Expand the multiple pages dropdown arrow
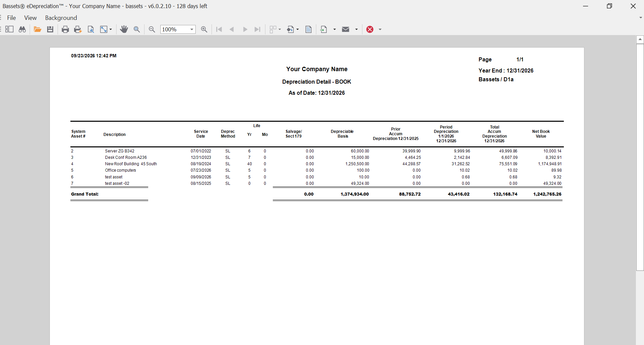644x345 pixels. (280, 29)
